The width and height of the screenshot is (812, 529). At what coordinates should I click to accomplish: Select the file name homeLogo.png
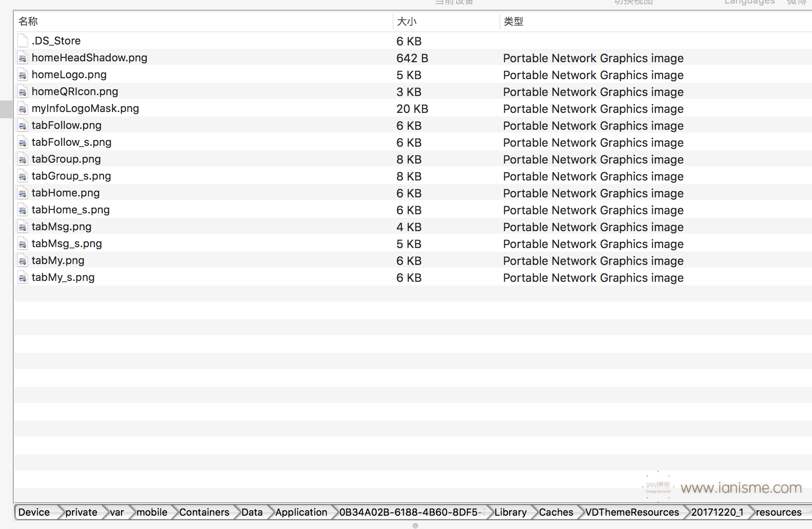[x=69, y=75]
